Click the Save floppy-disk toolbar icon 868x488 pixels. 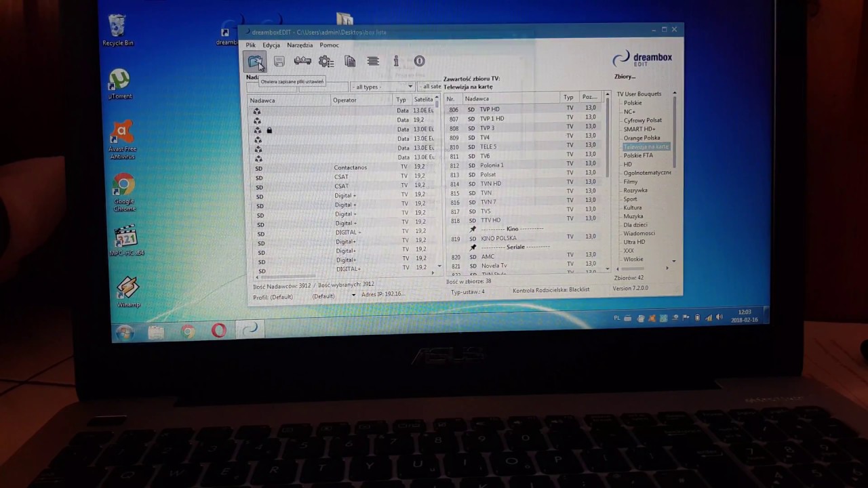pyautogui.click(x=279, y=62)
